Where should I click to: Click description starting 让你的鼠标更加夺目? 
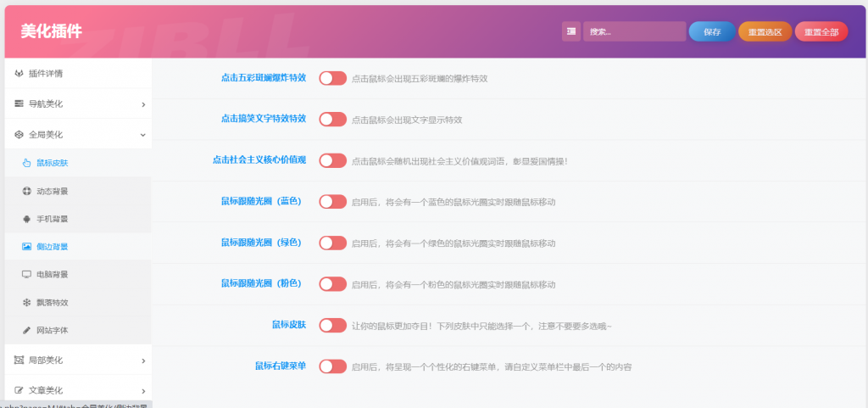point(481,326)
